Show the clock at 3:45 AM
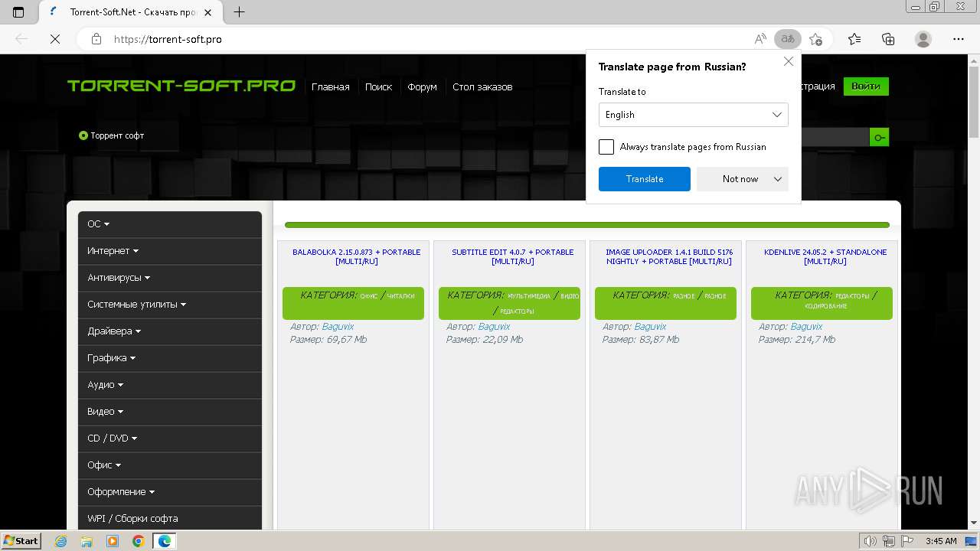The width and height of the screenshot is (980, 551). [x=941, y=541]
